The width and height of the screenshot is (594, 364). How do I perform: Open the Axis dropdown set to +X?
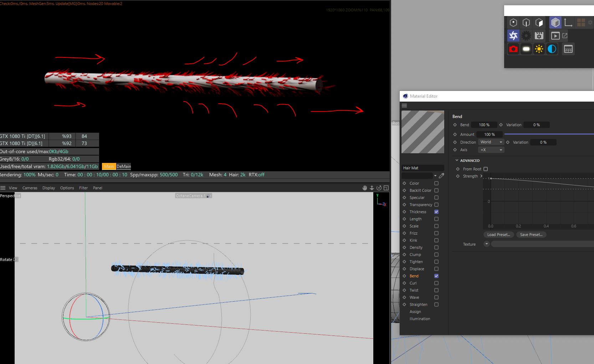click(x=491, y=150)
